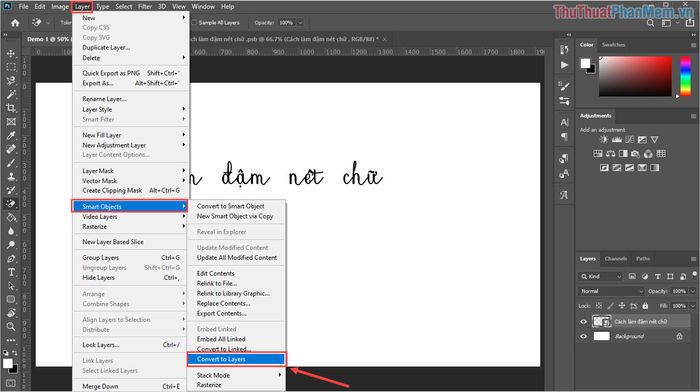Image resolution: width=700 pixels, height=392 pixels.
Task: Add a Color Balance adjustment
Action: coord(610,154)
